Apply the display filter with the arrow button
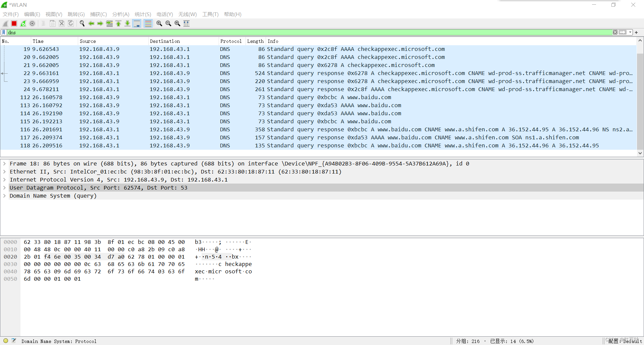The image size is (644, 345). (623, 32)
